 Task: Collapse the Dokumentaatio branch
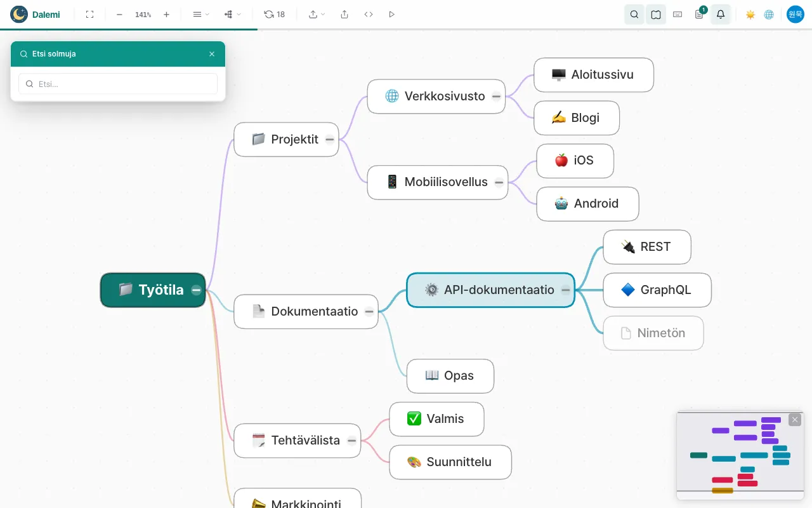(x=369, y=312)
